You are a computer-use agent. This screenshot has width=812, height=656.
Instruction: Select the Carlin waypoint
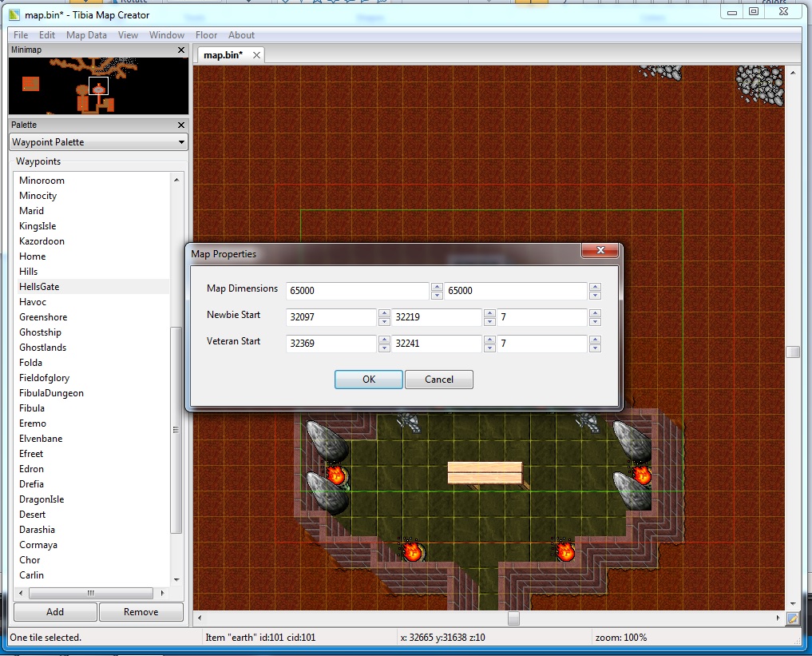pos(32,575)
